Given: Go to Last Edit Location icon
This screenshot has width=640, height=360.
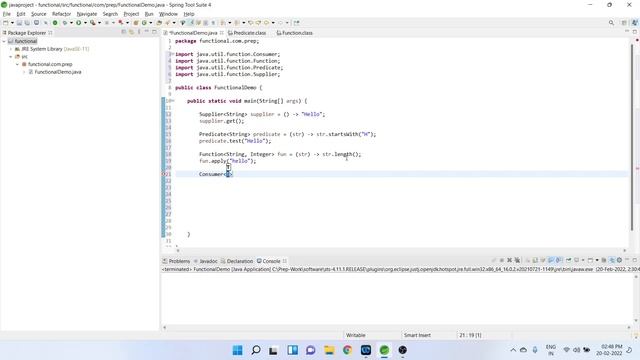Looking at the screenshot, I should tap(250, 22).
